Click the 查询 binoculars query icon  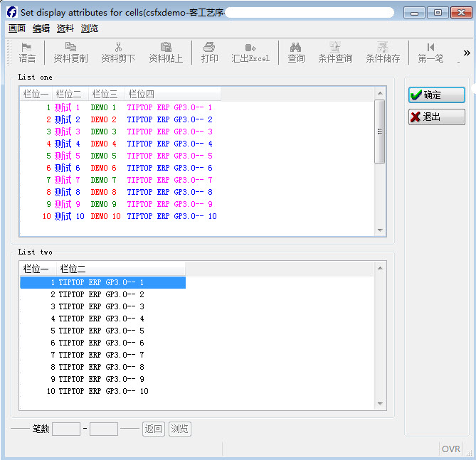[296, 47]
